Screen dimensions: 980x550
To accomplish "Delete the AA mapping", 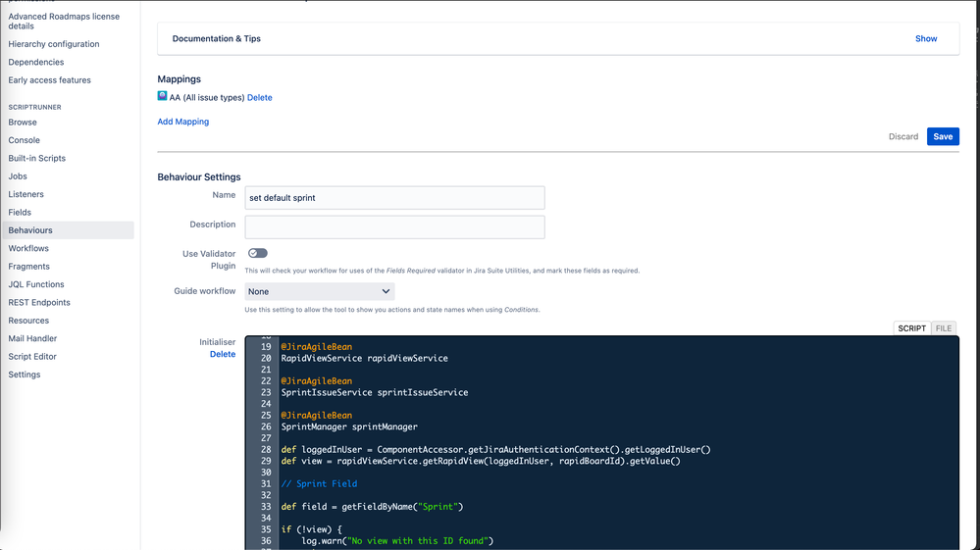I will pyautogui.click(x=259, y=97).
